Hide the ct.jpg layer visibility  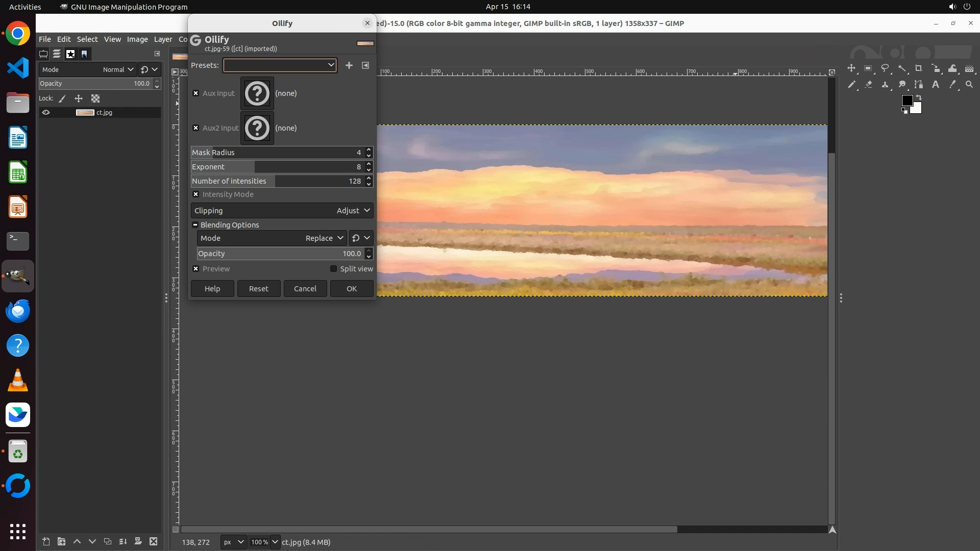46,113
